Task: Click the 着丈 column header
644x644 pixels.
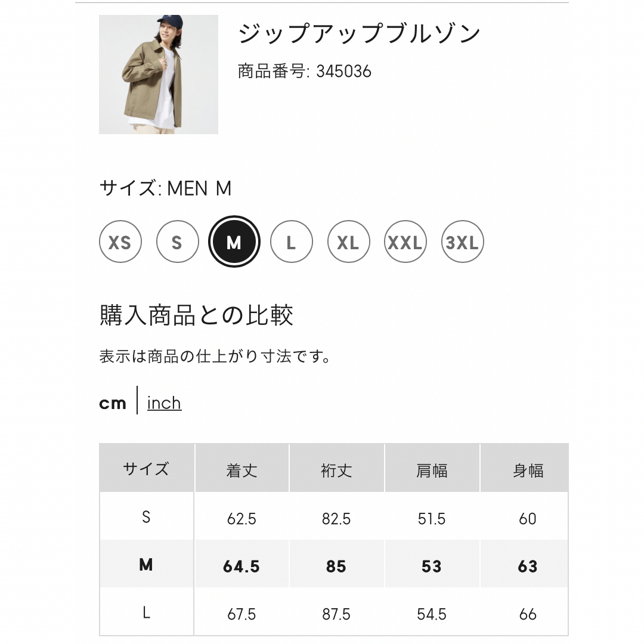Action: tap(241, 468)
